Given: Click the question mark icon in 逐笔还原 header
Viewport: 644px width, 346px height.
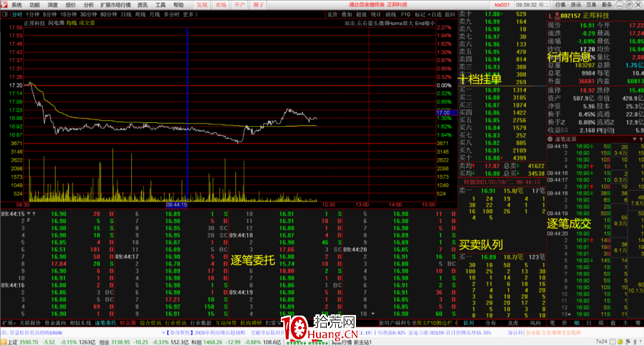Looking at the screenshot, I should (640, 140).
